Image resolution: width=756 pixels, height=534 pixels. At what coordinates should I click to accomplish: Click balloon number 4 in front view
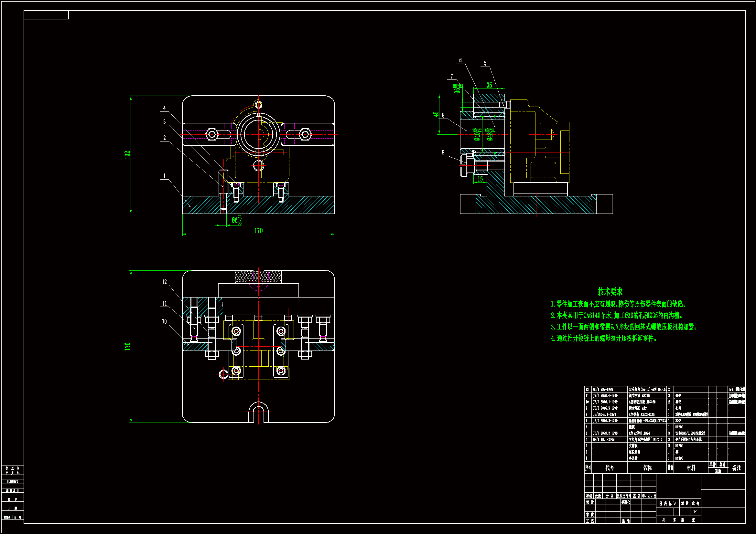(x=165, y=108)
